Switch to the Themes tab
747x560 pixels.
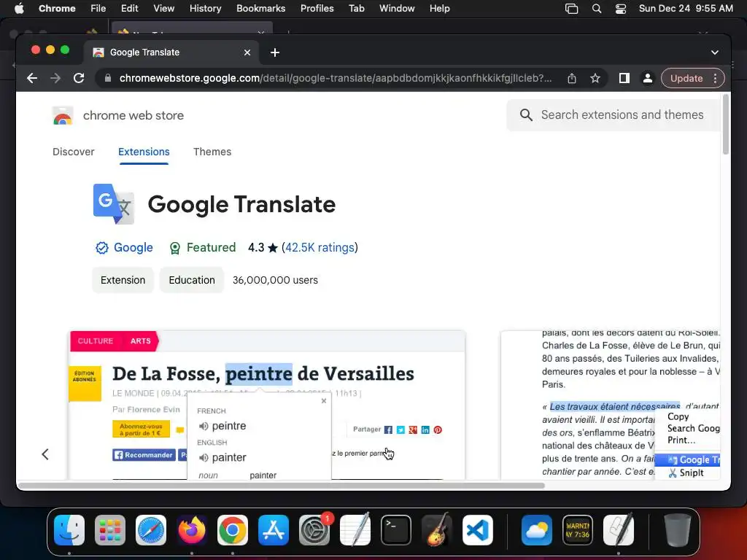pos(212,152)
